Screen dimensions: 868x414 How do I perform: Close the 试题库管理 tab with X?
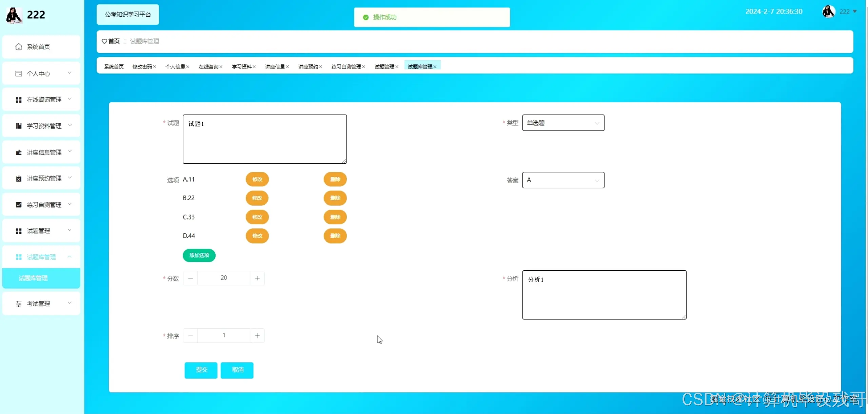point(435,67)
